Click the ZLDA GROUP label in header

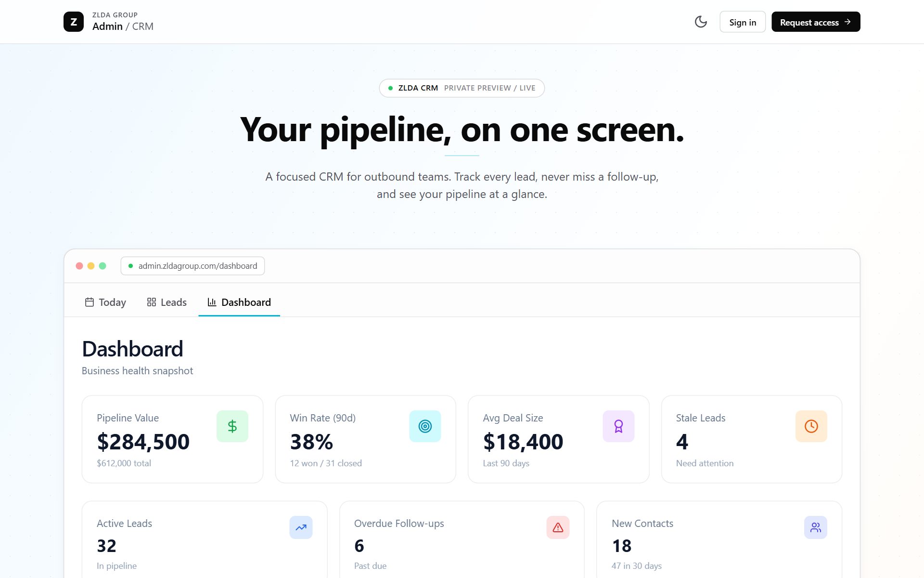coord(115,15)
